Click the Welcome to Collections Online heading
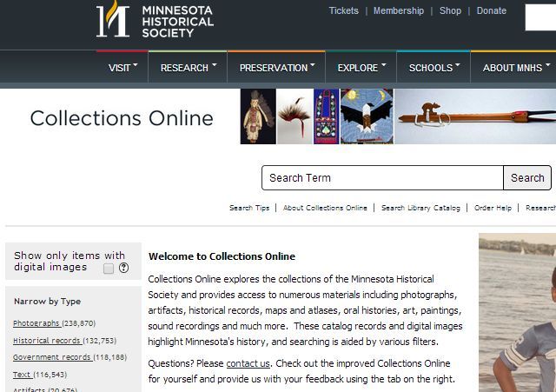556x392 pixels. 222,256
